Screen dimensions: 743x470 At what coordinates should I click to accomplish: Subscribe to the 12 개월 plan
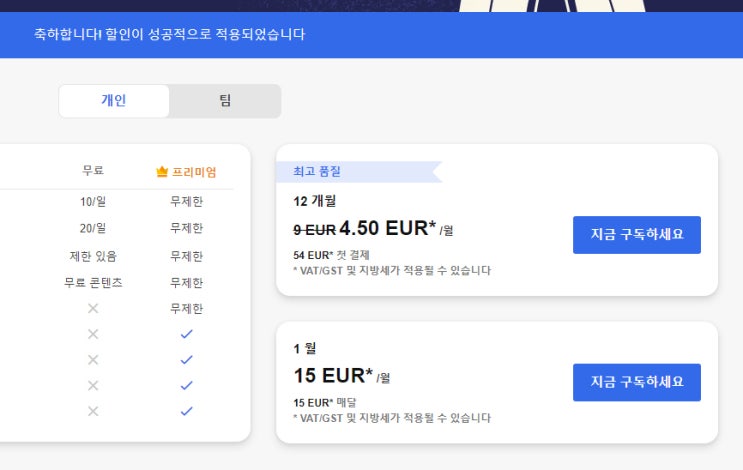636,235
